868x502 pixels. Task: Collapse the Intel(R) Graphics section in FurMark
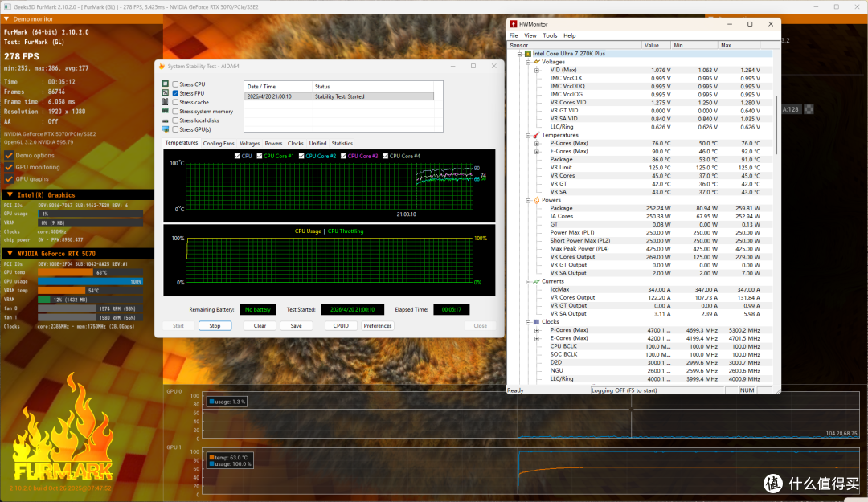10,195
